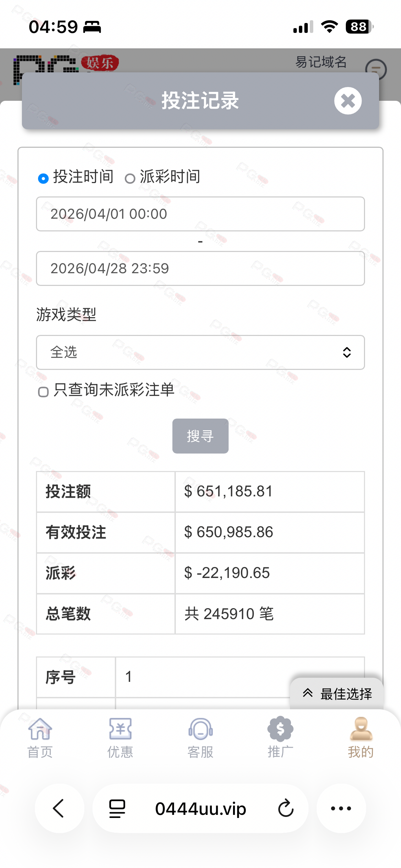Tap the 首页 home icon
This screenshot has height=868, width=401.
40,730
